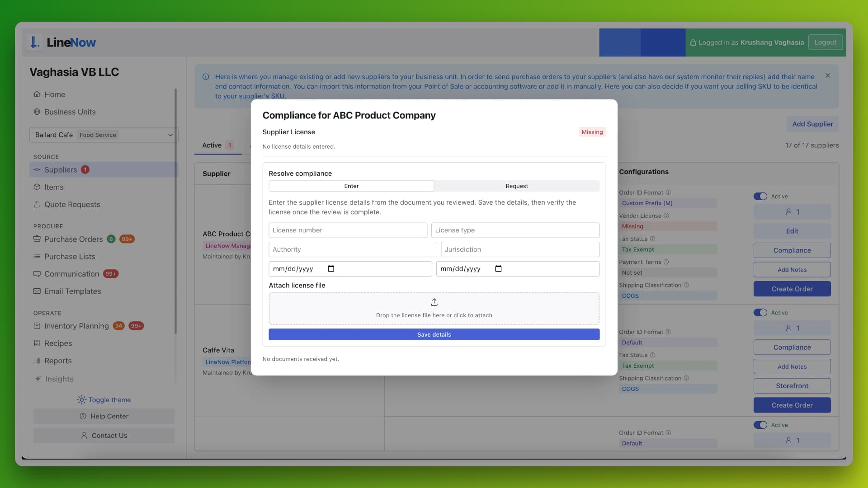Click the Contact Us button

(104, 436)
